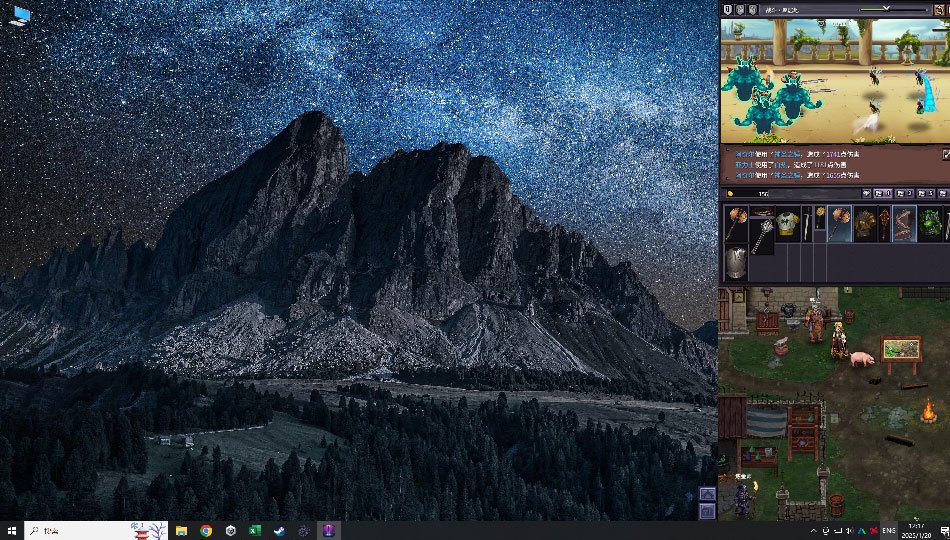Click the first shield icon in game header
The width and height of the screenshot is (950, 540).
click(x=727, y=9)
